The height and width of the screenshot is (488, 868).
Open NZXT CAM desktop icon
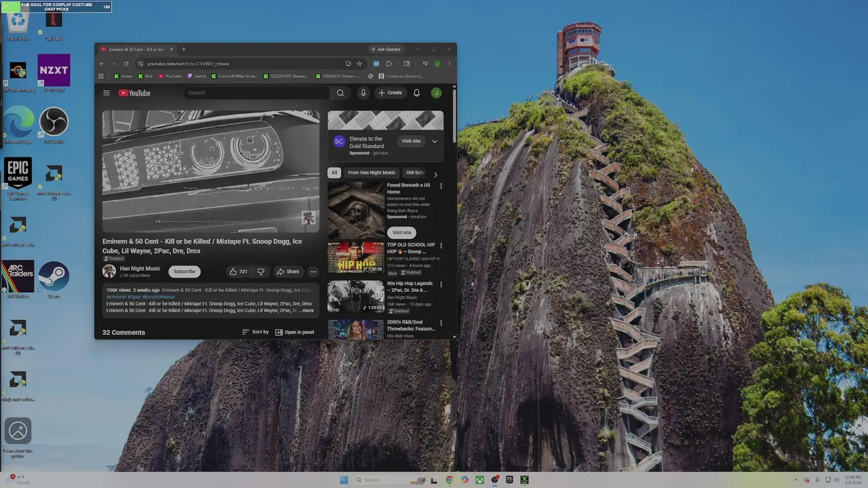tap(54, 73)
